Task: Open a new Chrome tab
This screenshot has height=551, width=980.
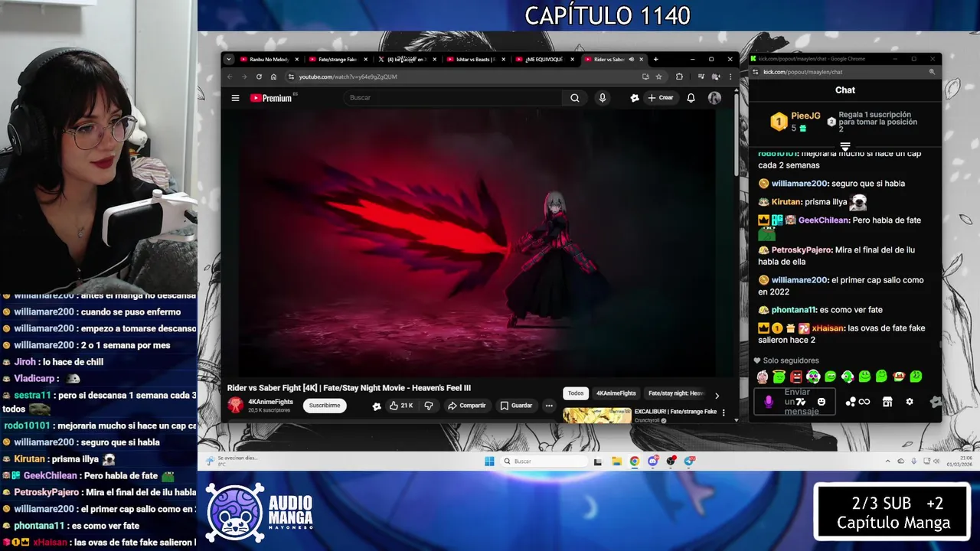Action: tap(655, 59)
